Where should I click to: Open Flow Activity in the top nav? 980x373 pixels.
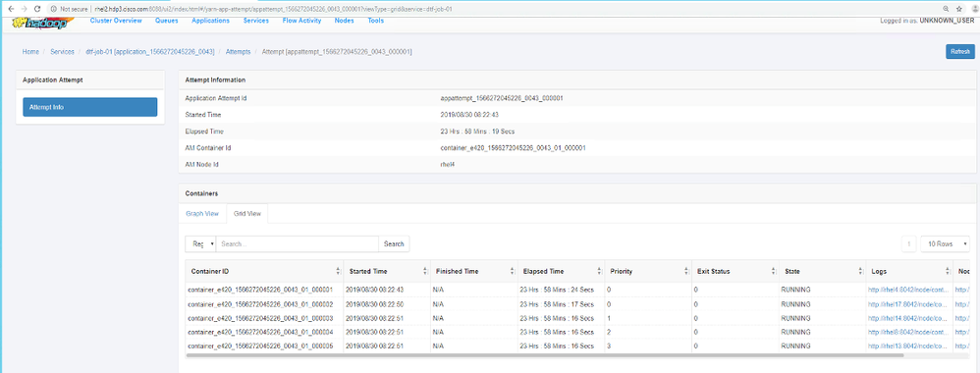(301, 21)
